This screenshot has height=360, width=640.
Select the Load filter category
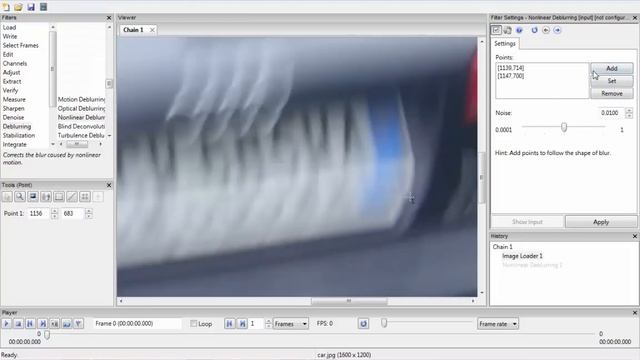pos(9,27)
